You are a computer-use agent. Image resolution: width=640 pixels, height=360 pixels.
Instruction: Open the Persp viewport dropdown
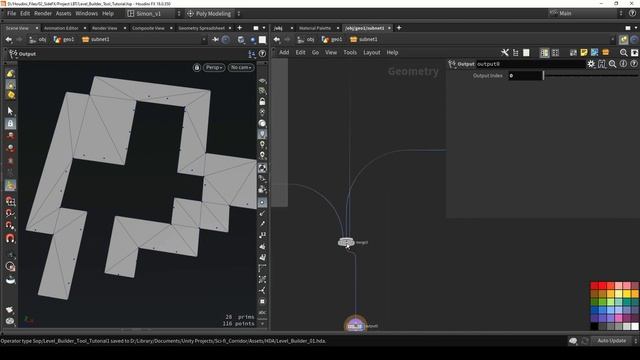click(214, 67)
